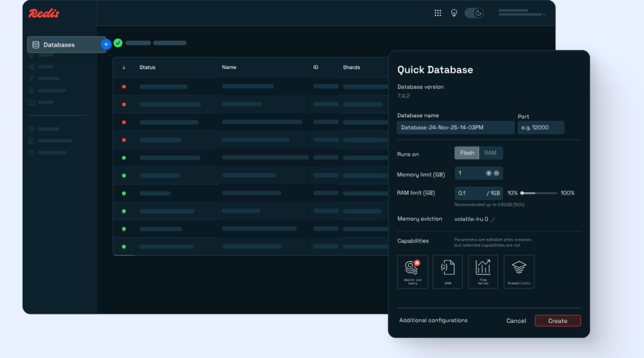The height and width of the screenshot is (358, 644).
Task: Click the green checkmark status icon
Action: coord(118,43)
